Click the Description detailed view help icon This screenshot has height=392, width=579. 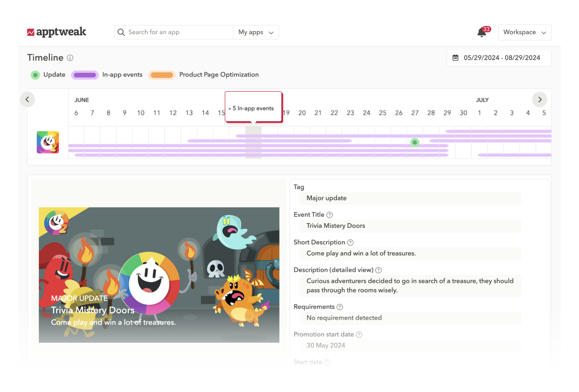tap(379, 270)
